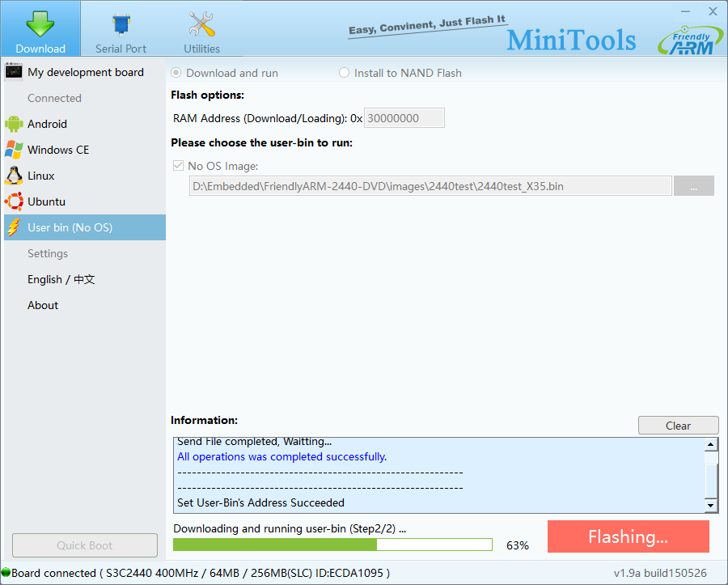Open the About sidebar entry
The image size is (728, 585).
click(x=43, y=306)
